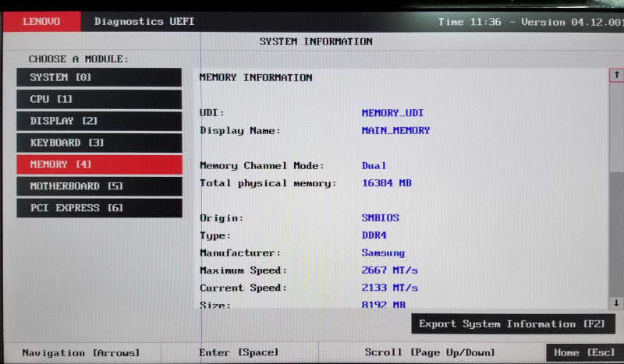Screen dimensions: 624x364
Task: Click the MAIN_MEMORY display name value
Action: [x=395, y=130]
